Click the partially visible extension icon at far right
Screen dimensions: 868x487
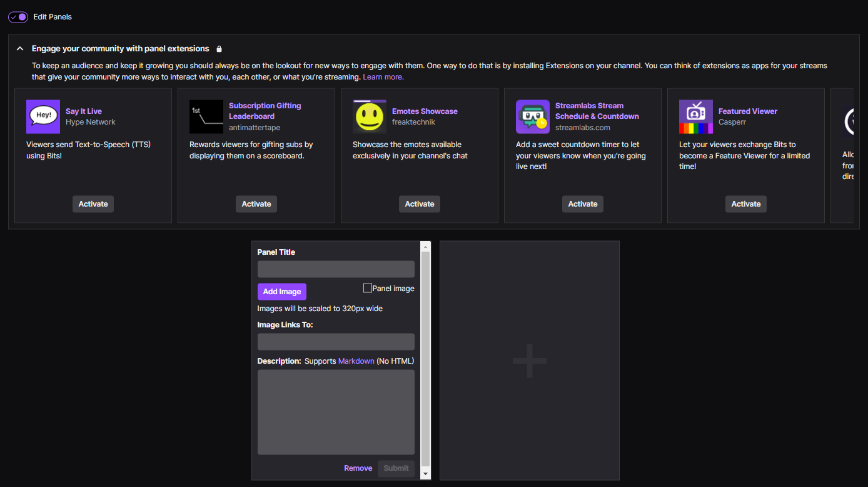pos(849,121)
